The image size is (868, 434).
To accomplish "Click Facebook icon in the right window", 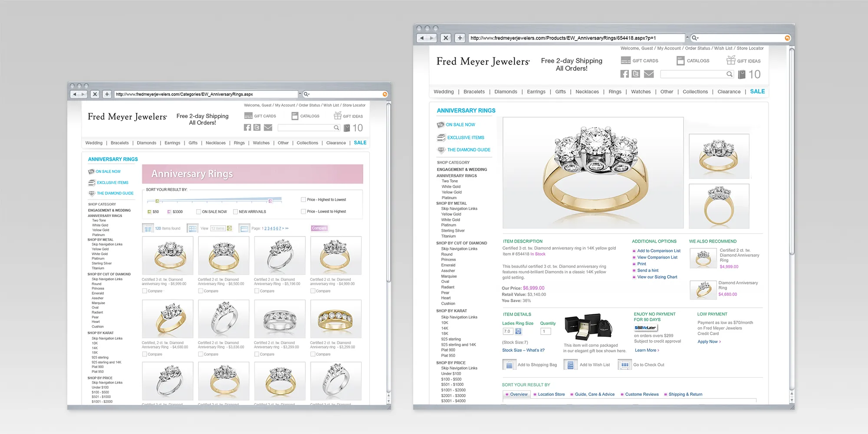I will pos(625,74).
